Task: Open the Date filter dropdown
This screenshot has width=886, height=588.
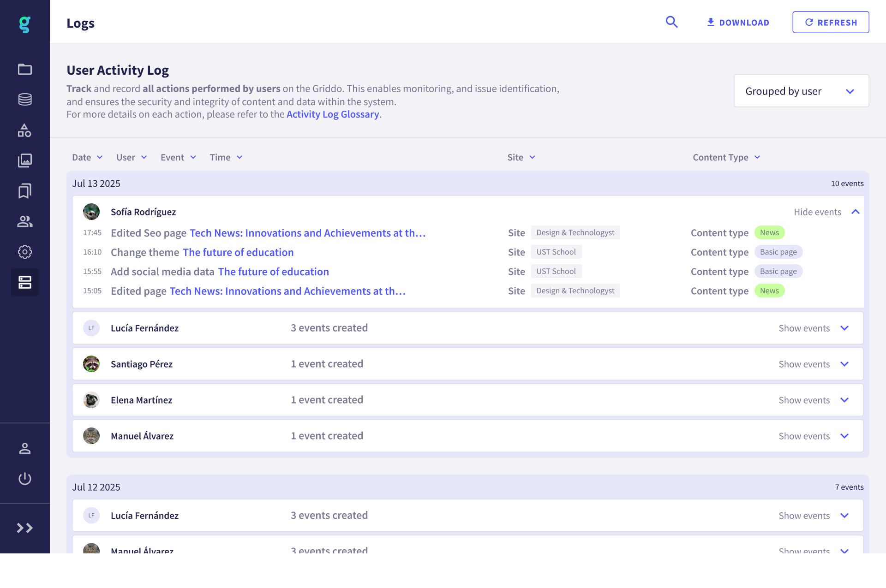Action: (x=87, y=157)
